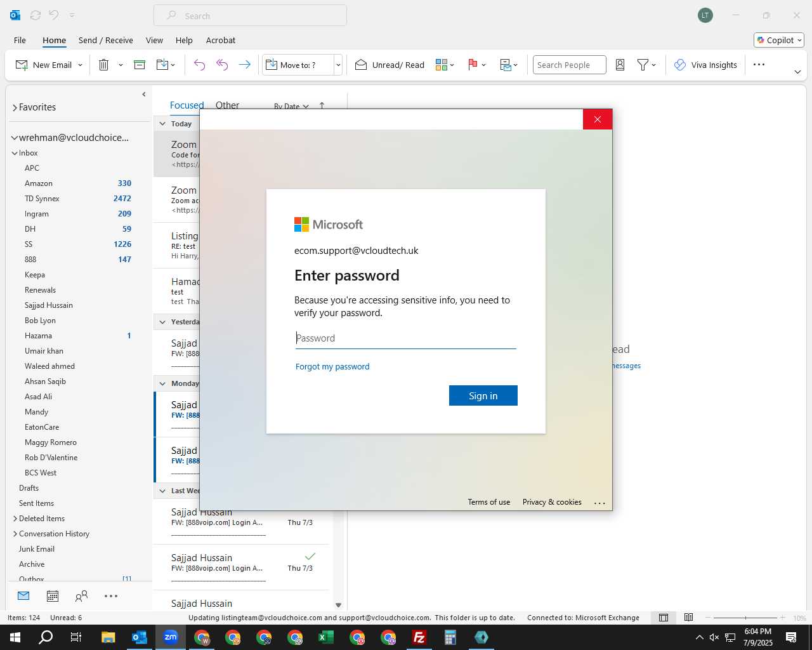Toggle Unread/ Read status
This screenshot has width=812, height=650.
(x=390, y=65)
